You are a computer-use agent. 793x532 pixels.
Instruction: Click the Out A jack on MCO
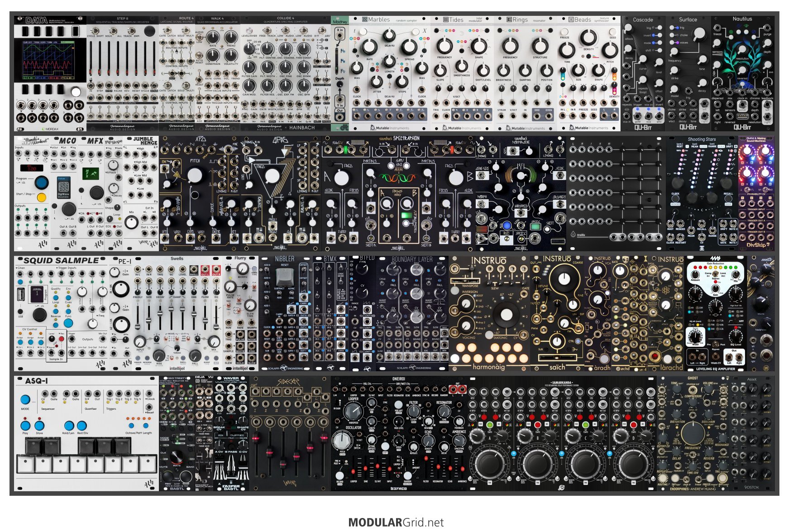point(63,234)
